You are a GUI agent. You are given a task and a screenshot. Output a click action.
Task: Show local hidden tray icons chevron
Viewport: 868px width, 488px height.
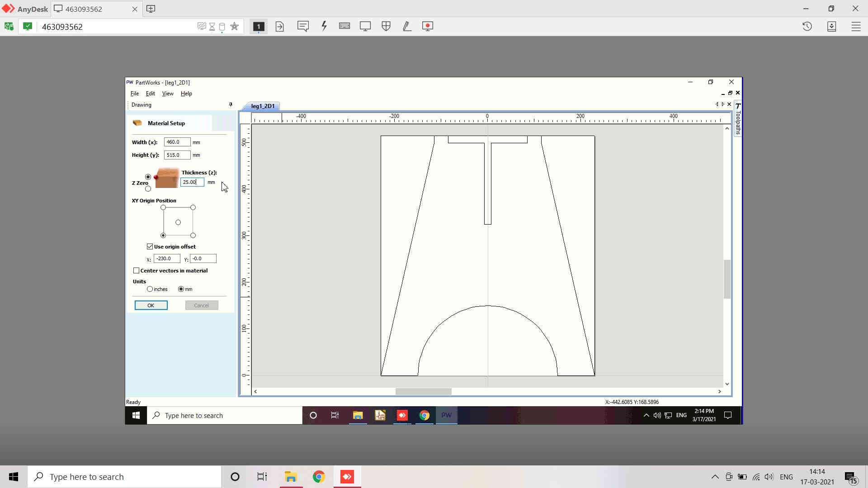click(715, 477)
